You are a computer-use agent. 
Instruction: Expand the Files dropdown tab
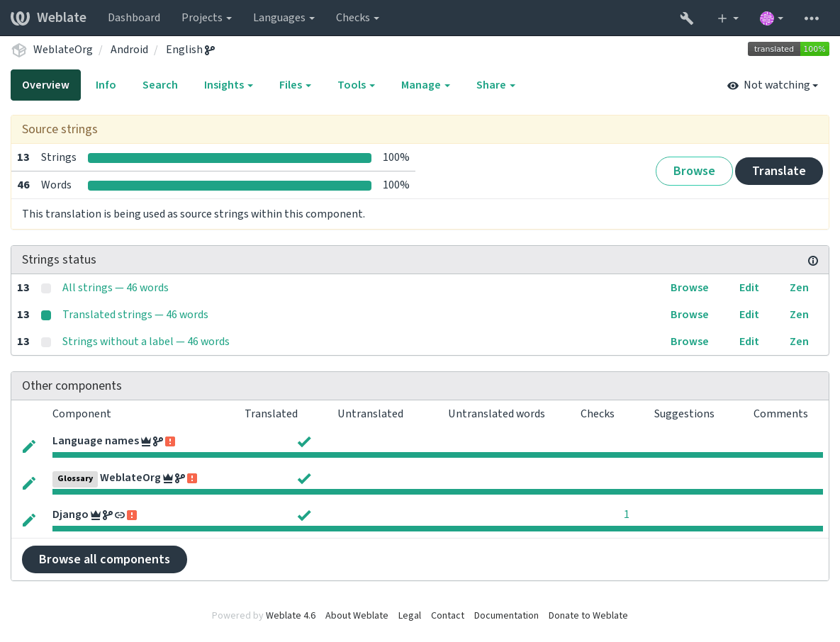[295, 85]
